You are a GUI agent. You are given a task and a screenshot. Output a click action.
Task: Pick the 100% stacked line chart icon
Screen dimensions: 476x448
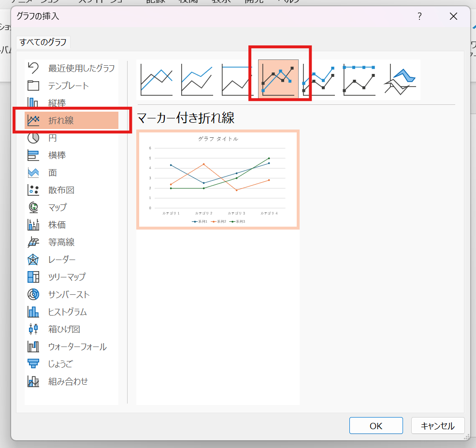[x=238, y=79]
